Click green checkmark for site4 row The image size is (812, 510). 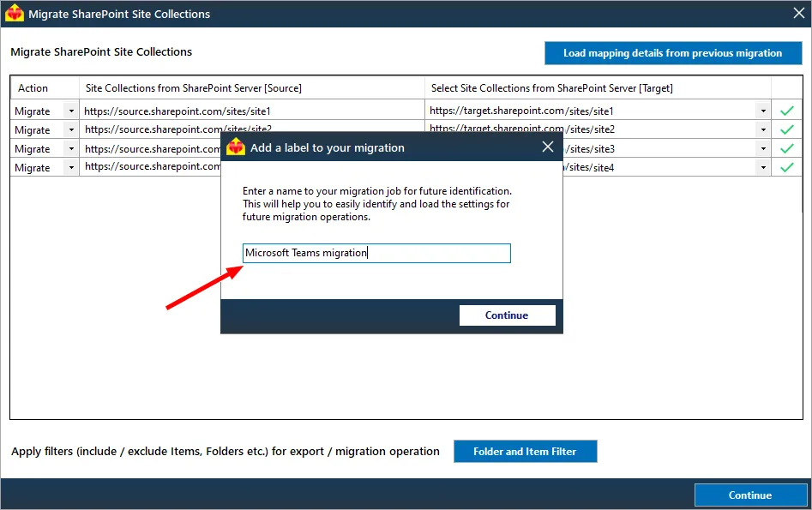786,167
